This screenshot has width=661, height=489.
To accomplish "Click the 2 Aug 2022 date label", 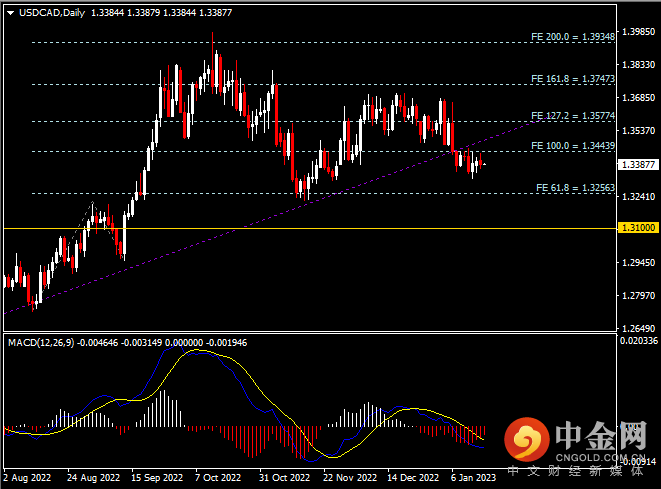I will click(28, 478).
